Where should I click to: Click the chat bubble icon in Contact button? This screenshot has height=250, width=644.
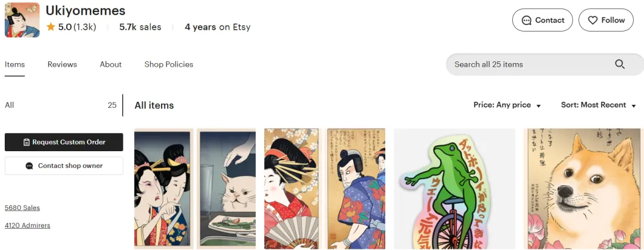tap(526, 20)
